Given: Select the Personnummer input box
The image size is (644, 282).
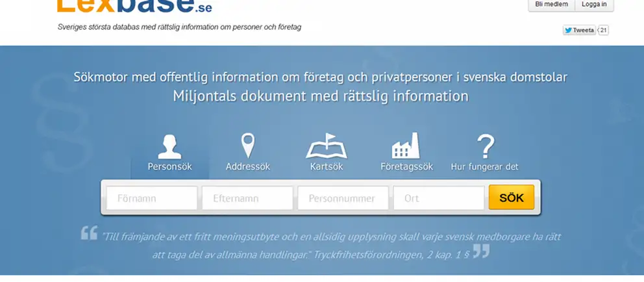Looking at the screenshot, I should pyautogui.click(x=343, y=198).
